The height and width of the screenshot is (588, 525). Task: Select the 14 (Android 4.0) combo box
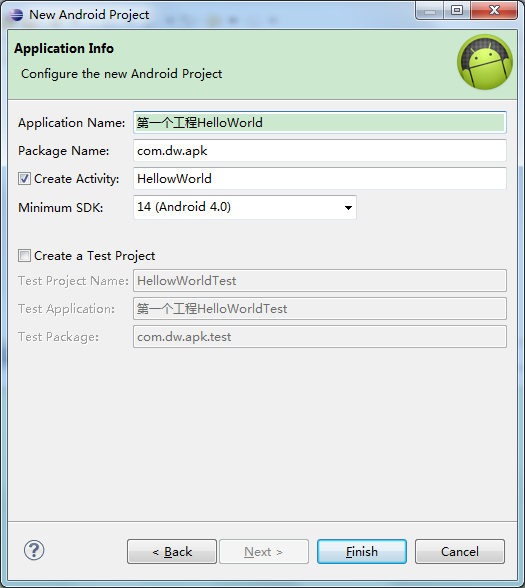click(245, 207)
